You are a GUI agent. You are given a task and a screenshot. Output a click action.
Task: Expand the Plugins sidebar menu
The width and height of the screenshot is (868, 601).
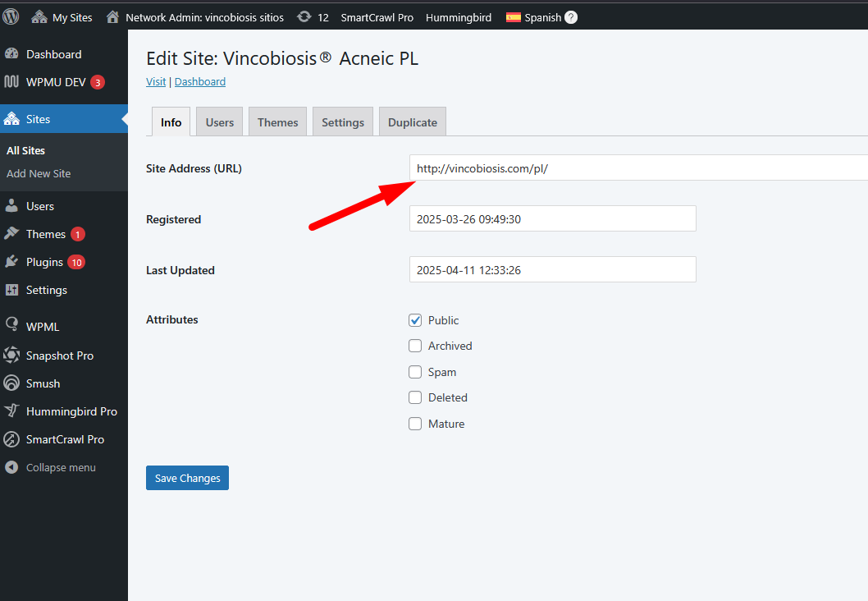(44, 262)
